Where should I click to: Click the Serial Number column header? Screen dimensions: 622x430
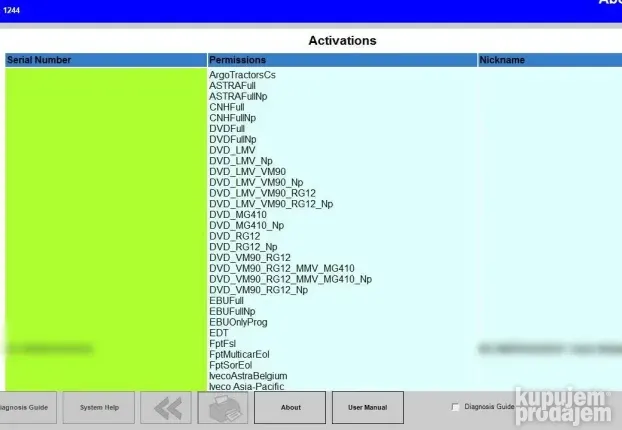tap(106, 60)
